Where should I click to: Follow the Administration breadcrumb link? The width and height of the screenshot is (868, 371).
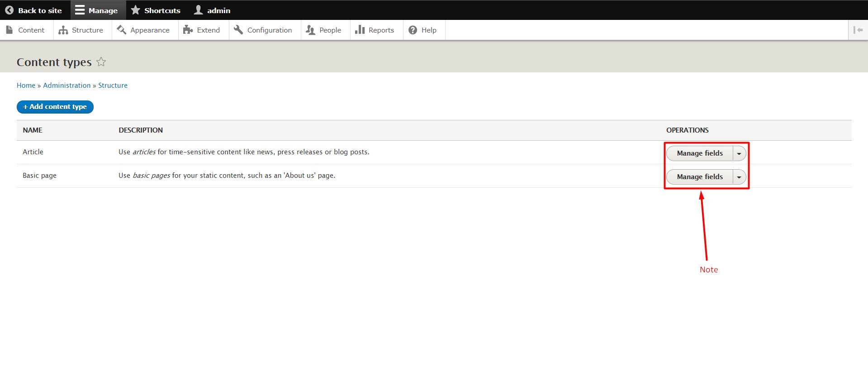tap(67, 86)
